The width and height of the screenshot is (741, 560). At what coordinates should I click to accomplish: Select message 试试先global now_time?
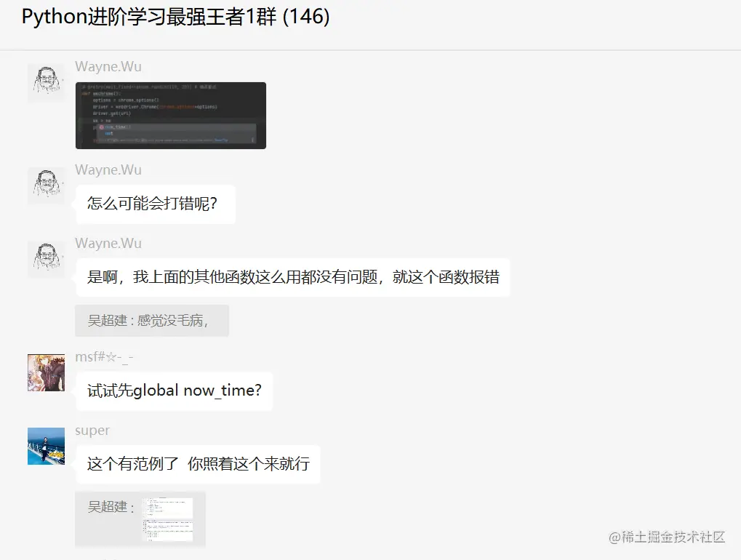[175, 391]
